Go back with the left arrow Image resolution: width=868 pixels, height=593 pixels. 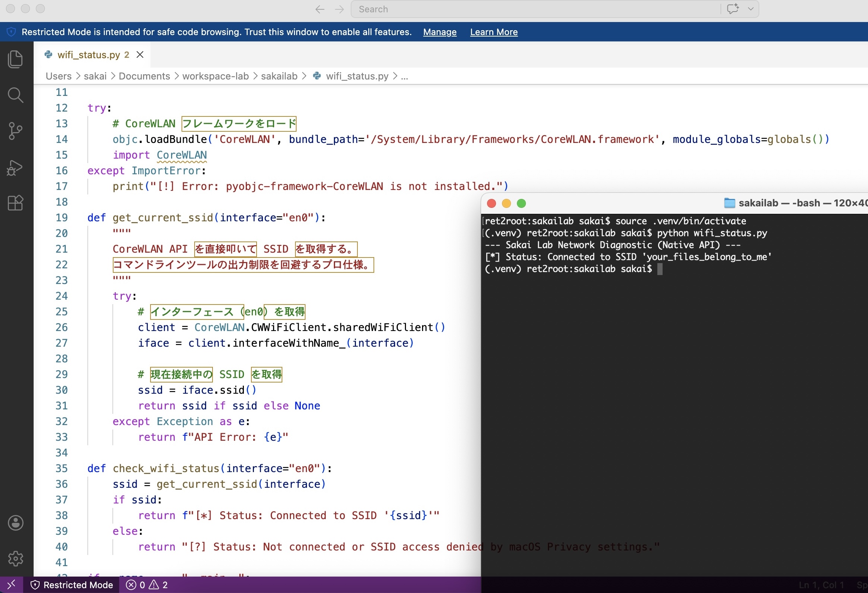pos(320,9)
